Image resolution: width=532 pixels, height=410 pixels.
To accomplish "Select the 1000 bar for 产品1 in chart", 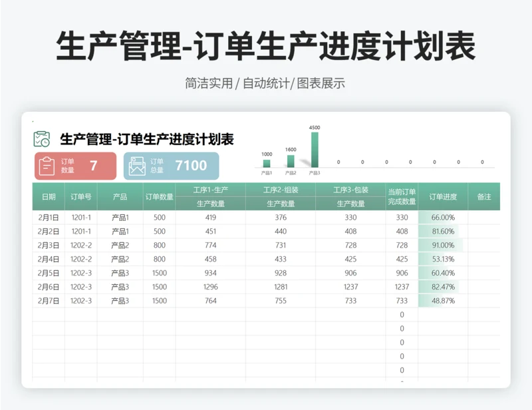I will coord(267,163).
